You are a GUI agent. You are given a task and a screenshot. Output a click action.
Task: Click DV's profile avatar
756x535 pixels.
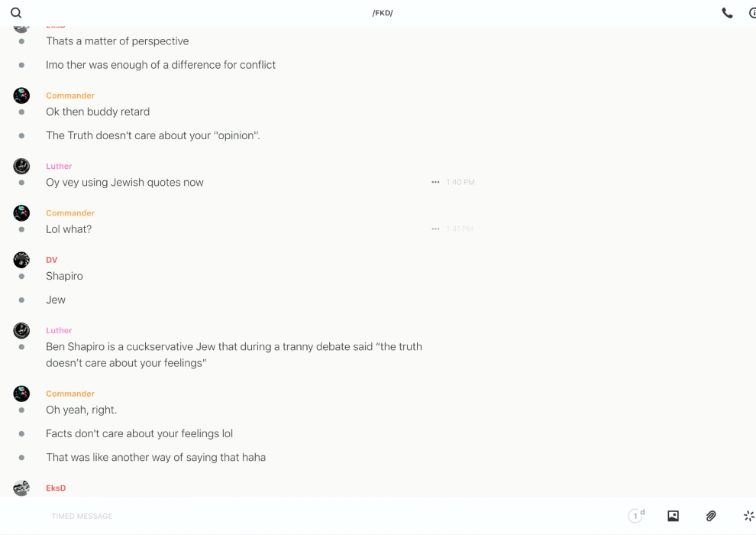[21, 260]
